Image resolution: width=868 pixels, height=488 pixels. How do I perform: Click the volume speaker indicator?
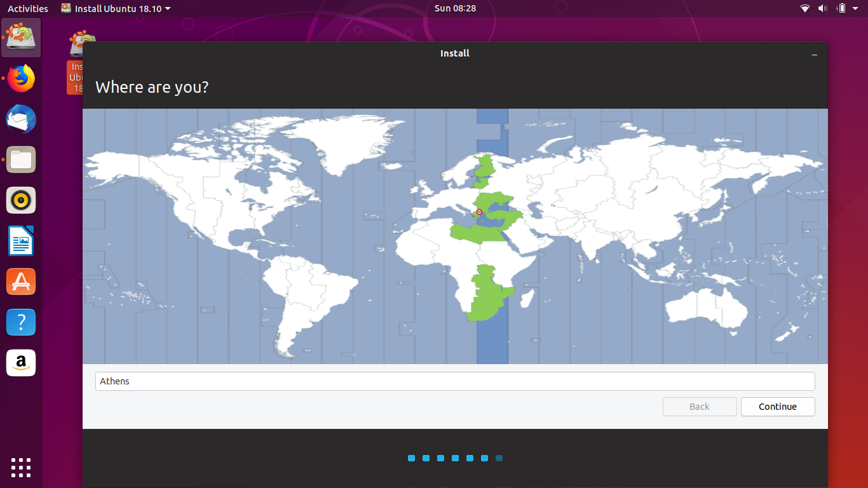click(822, 8)
